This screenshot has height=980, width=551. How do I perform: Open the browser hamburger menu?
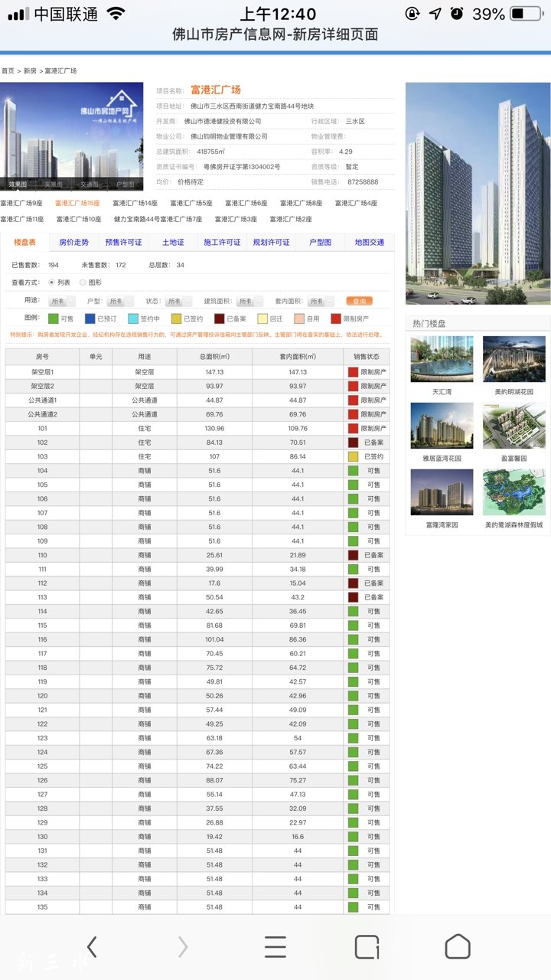[275, 947]
